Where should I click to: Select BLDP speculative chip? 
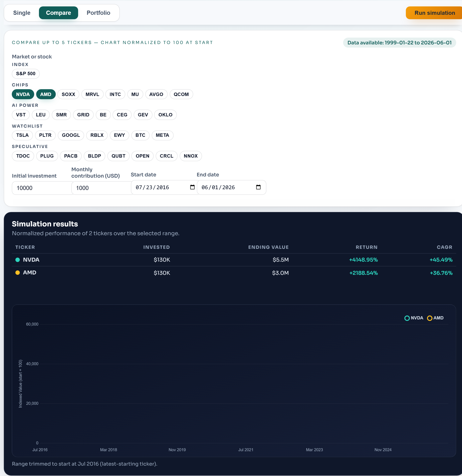click(x=94, y=156)
